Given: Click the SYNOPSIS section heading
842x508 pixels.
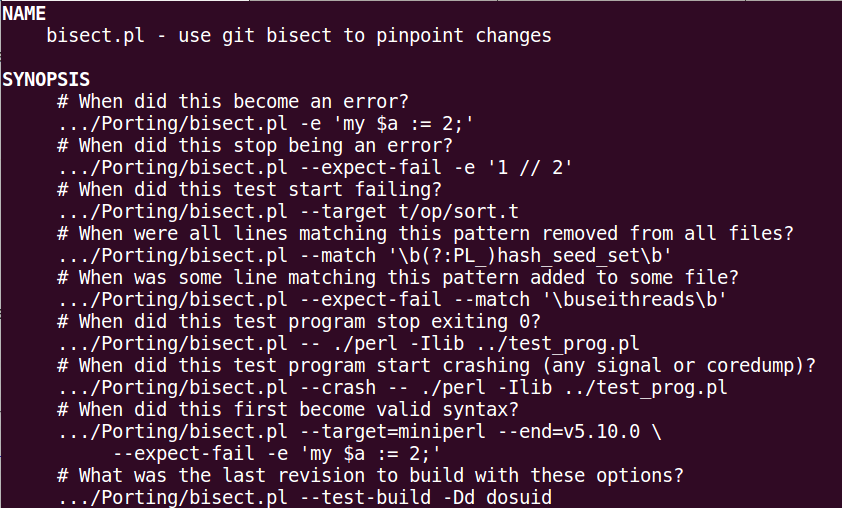Looking at the screenshot, I should coord(46,79).
